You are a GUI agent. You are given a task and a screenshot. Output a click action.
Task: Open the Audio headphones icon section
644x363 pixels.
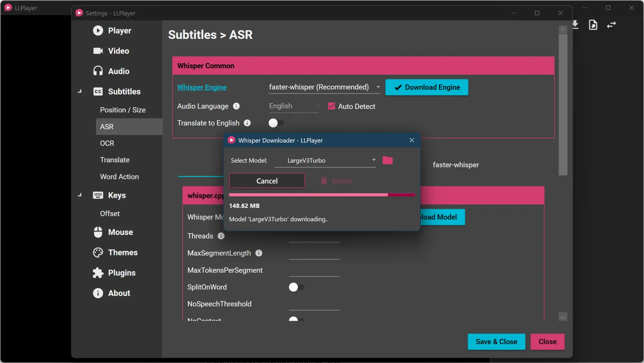[x=98, y=71]
